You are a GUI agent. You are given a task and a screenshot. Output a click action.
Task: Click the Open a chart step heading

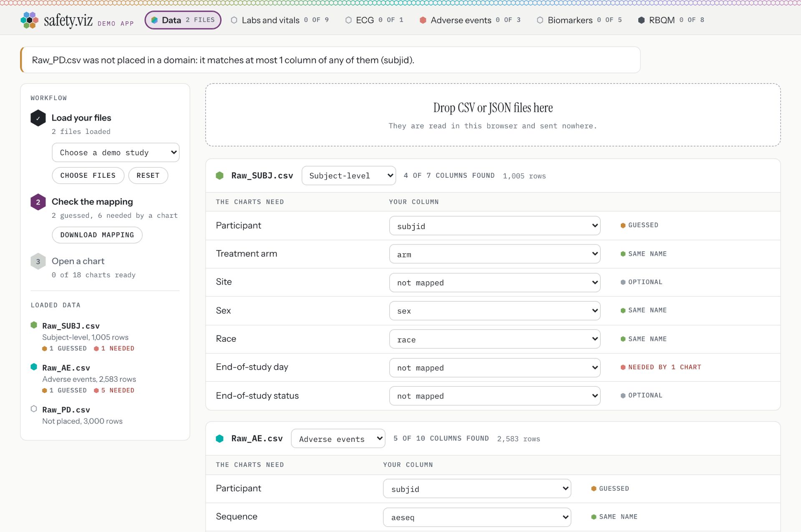point(78,261)
